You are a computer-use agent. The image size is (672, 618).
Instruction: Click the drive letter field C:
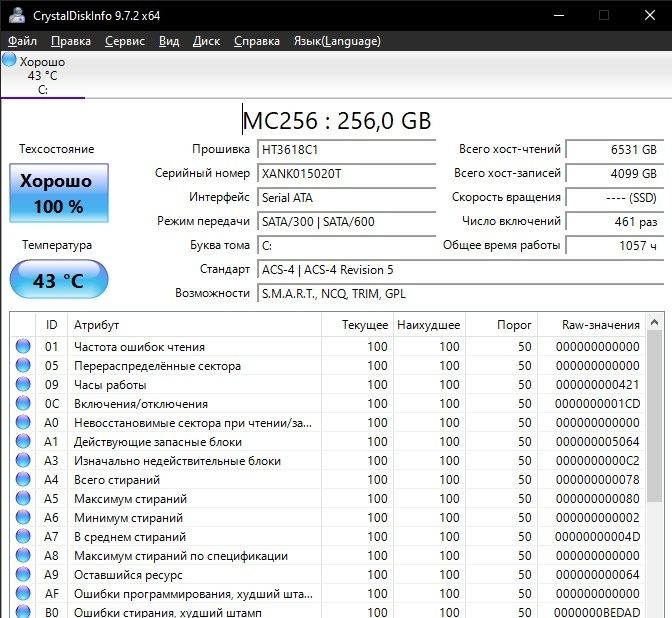pos(346,246)
